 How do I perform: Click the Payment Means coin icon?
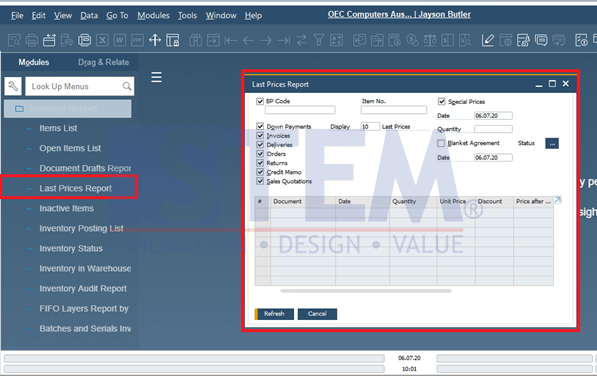pos(412,40)
